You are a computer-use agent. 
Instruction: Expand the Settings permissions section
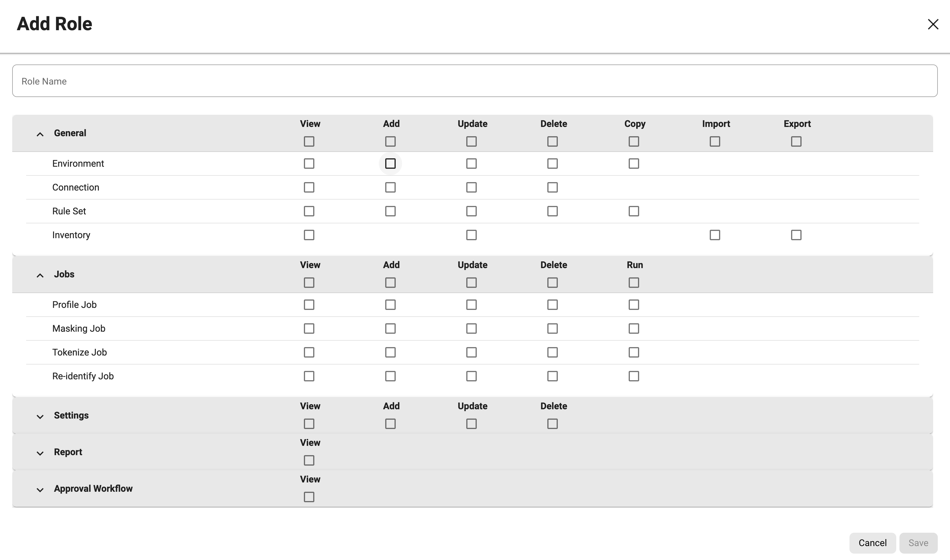(x=40, y=416)
